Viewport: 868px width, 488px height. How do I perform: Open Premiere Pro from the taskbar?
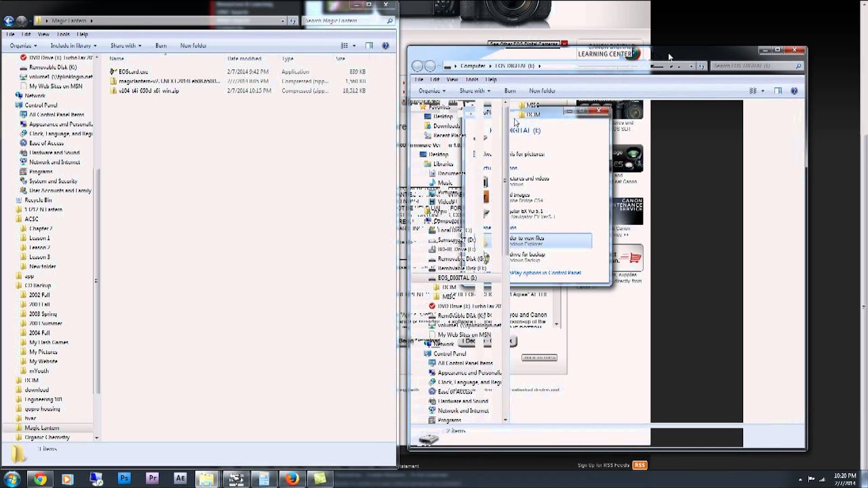tap(152, 479)
